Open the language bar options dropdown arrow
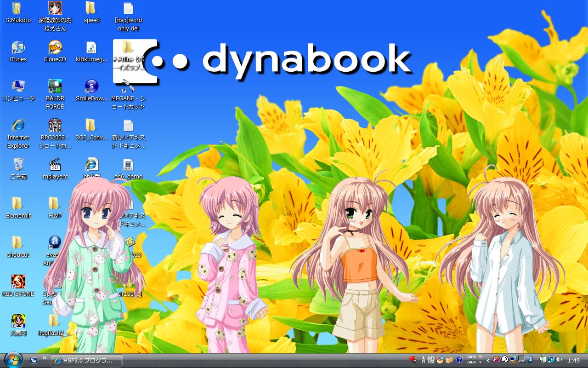This screenshot has width=588, height=368. coord(480,362)
